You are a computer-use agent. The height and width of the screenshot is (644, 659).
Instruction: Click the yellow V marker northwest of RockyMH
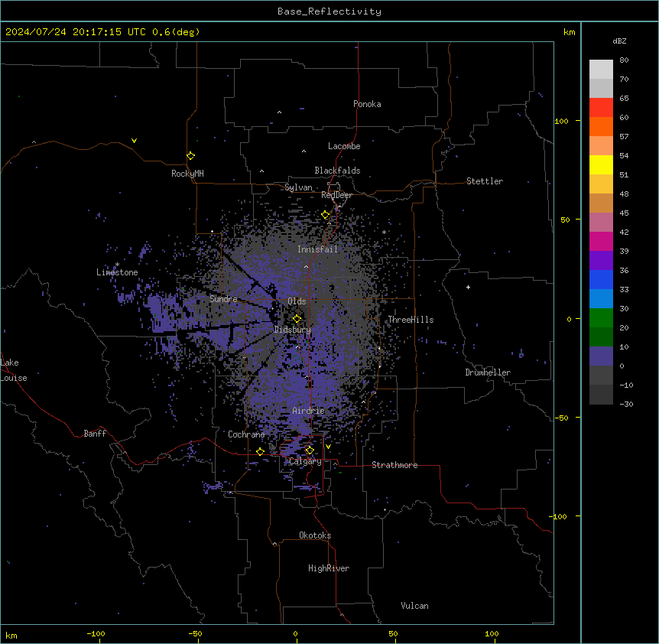click(134, 141)
